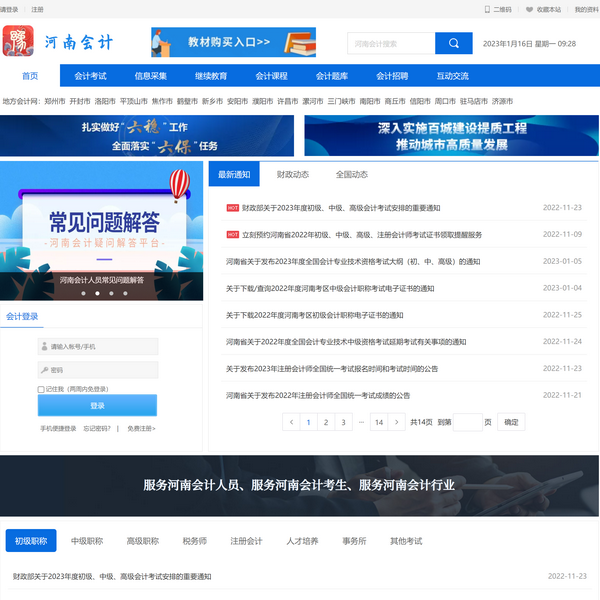
Task: Click the 收藏本站 bookmark icon
Action: [531, 9]
